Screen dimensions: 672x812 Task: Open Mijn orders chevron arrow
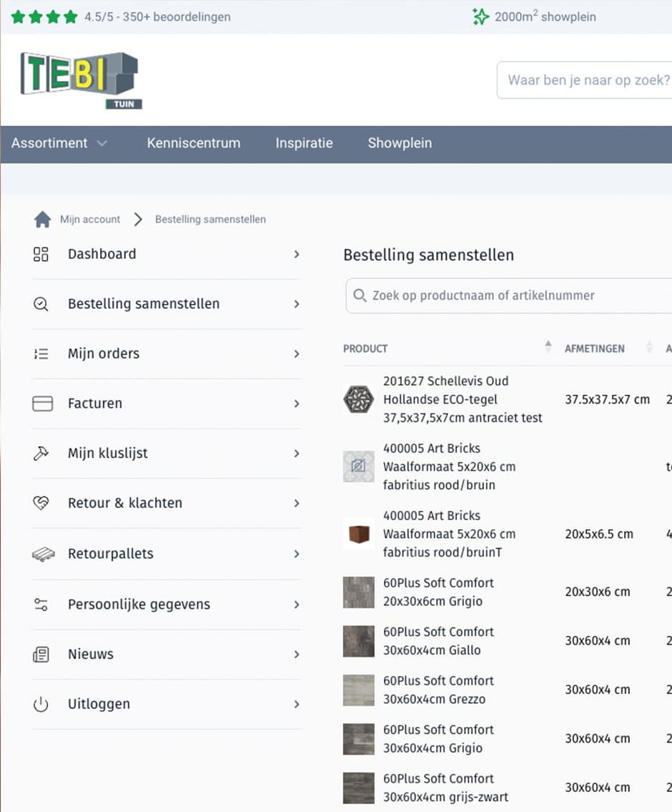(x=296, y=354)
